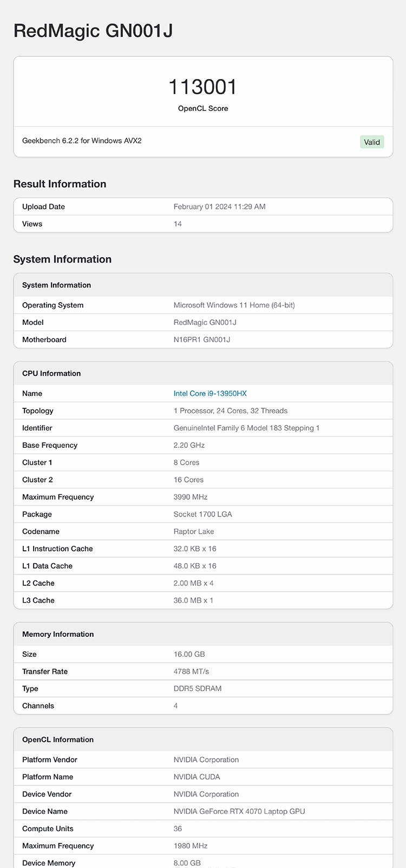
Task: Open the Intel Core i9-13950HX link
Action: click(x=210, y=394)
